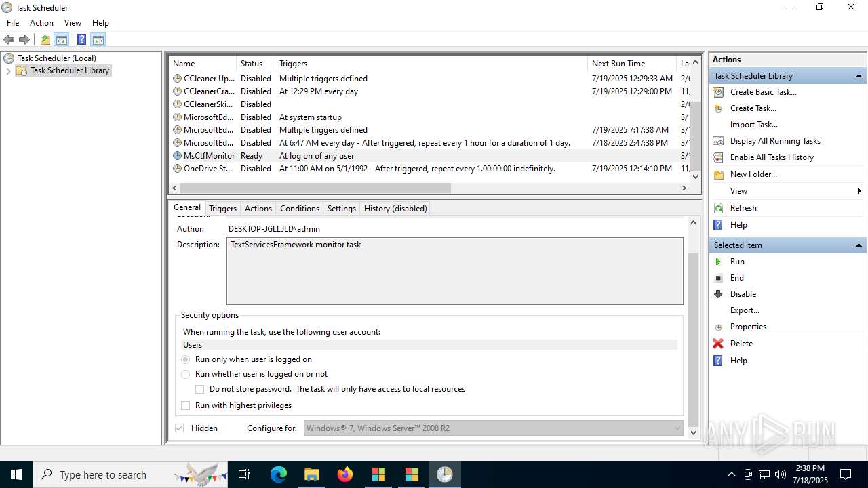Viewport: 868px width, 488px height.
Task: Switch to the Settings tab
Action: (x=342, y=209)
